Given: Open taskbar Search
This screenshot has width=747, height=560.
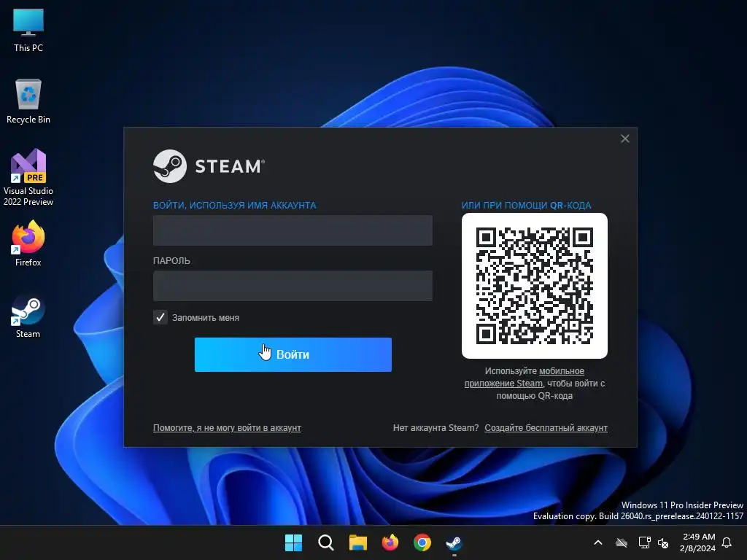Looking at the screenshot, I should pyautogui.click(x=326, y=542).
